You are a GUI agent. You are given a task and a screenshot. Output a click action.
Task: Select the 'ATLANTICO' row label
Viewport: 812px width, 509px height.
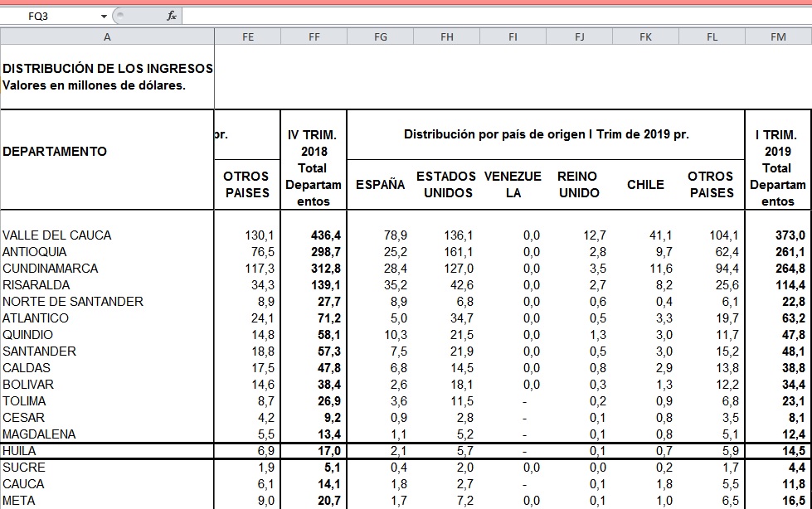pos(36,318)
